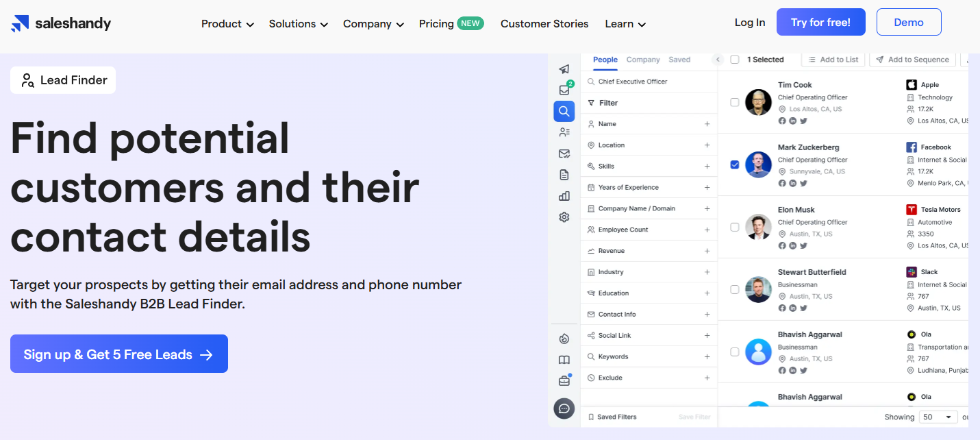980x440 pixels.
Task: Click the Try for free! button
Action: [821, 22]
